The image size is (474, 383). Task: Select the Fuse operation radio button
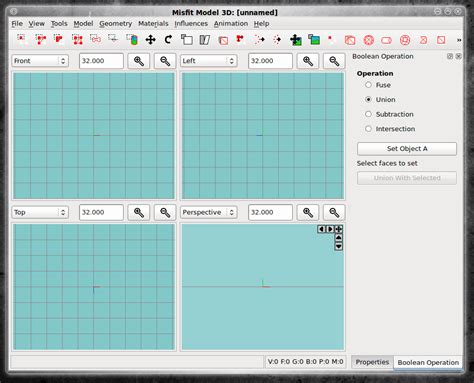tap(368, 85)
